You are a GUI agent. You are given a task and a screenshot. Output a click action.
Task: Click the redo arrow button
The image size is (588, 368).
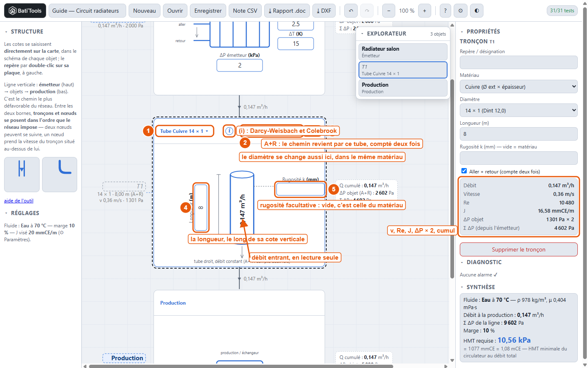pos(367,11)
